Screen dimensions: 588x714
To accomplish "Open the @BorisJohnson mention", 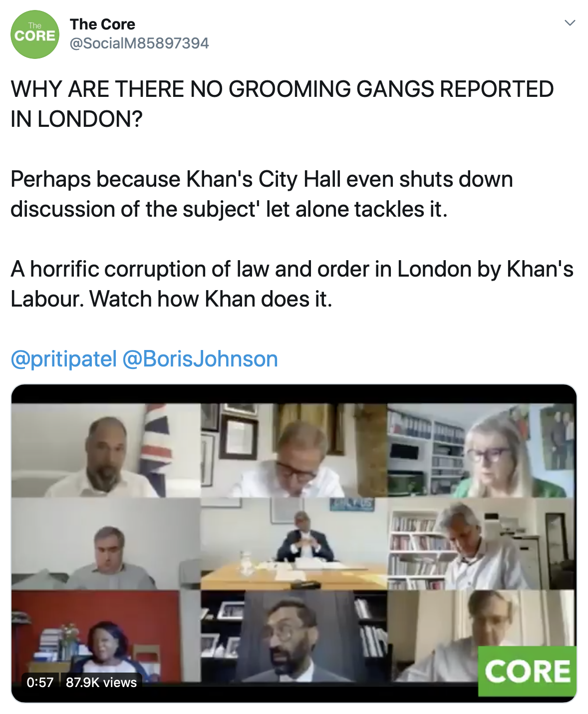I will click(x=200, y=359).
